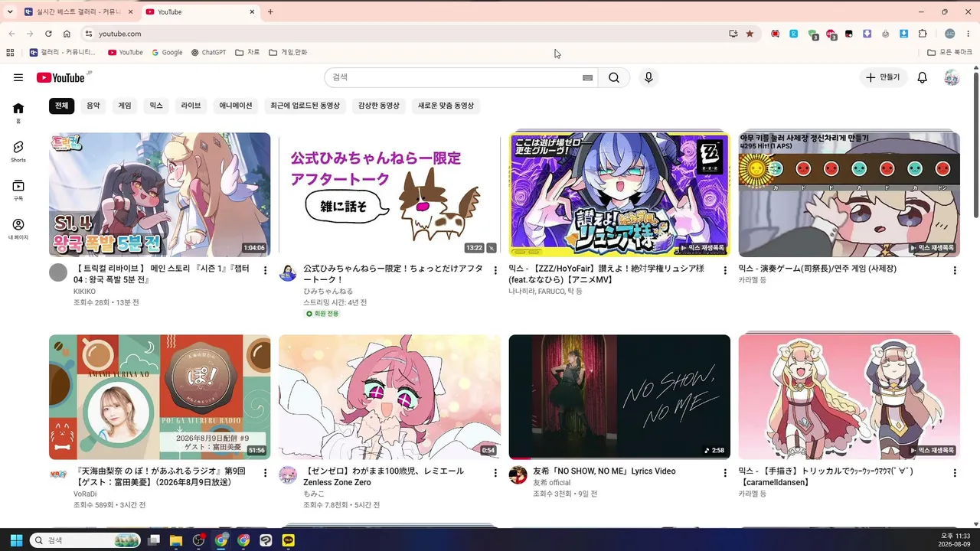Open the ChatGPT bookmark

208,53
